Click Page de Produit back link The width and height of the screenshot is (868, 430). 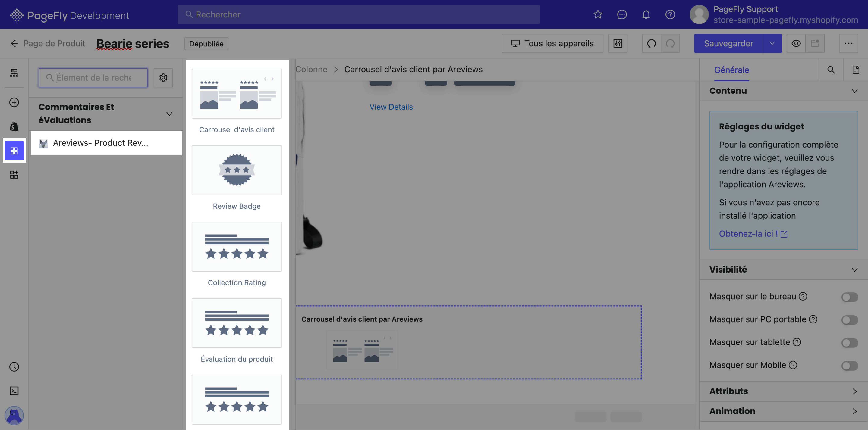[x=54, y=43]
